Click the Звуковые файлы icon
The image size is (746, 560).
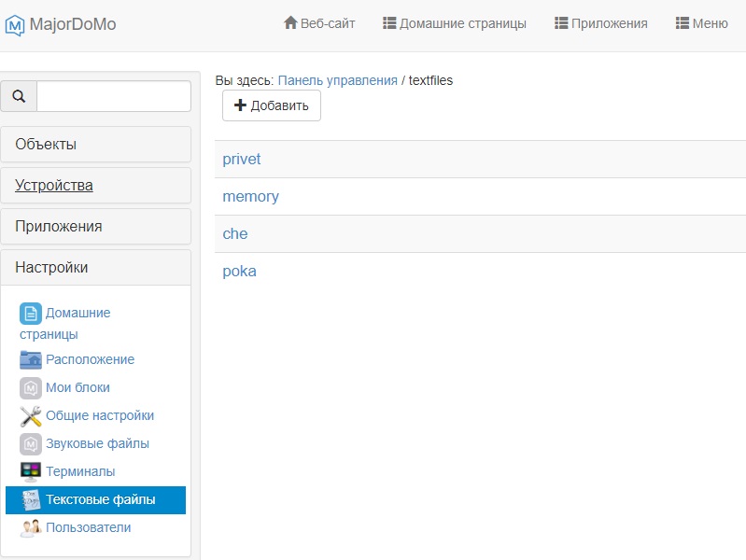pos(31,443)
